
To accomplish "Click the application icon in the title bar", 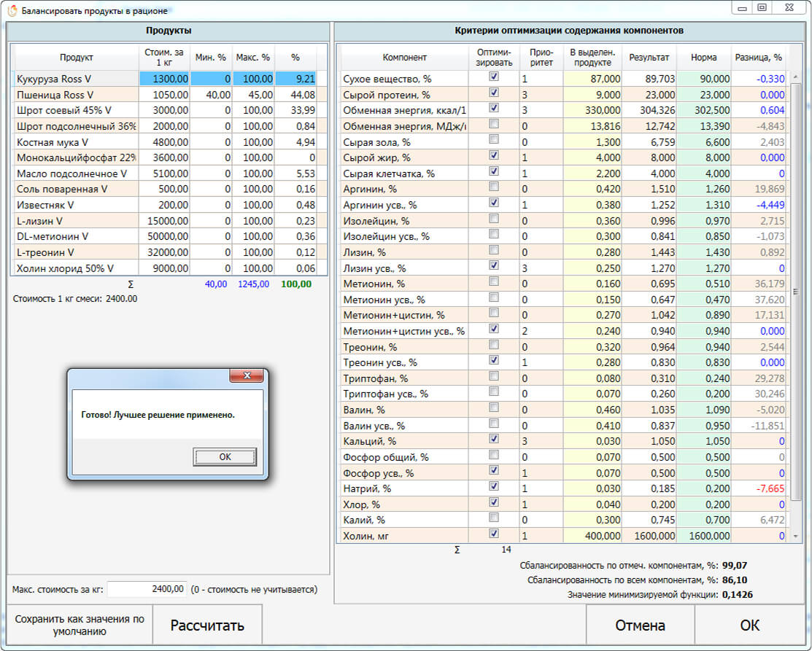I will click(x=12, y=10).
